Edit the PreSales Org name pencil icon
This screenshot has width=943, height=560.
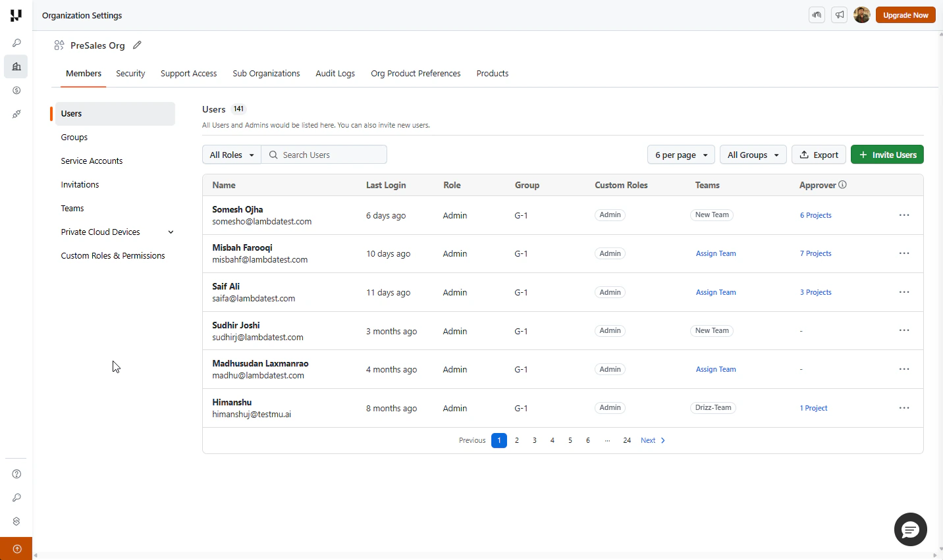137,45
